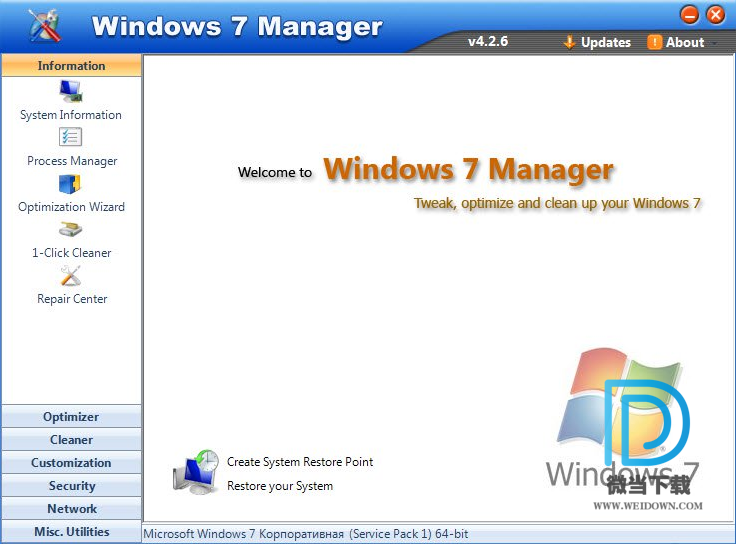The width and height of the screenshot is (736, 544).
Task: Open the Network section
Action: [x=71, y=508]
